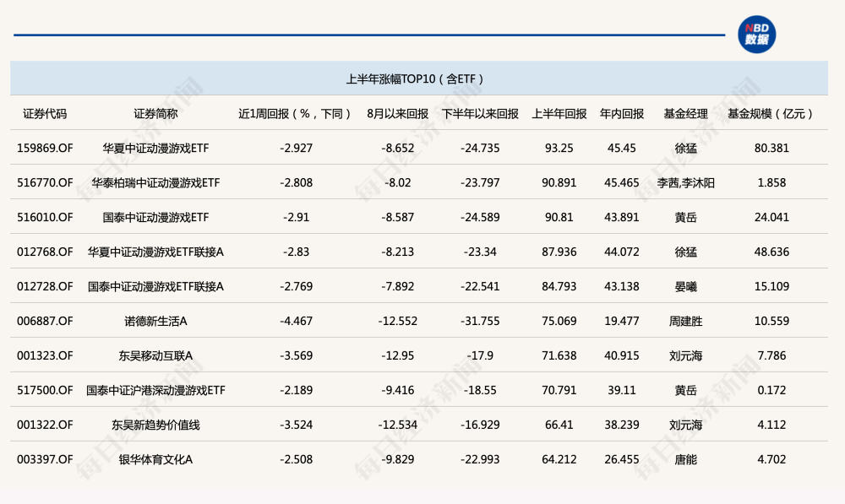
Task: Click the 8月以来回报 column header
Action: (398, 114)
